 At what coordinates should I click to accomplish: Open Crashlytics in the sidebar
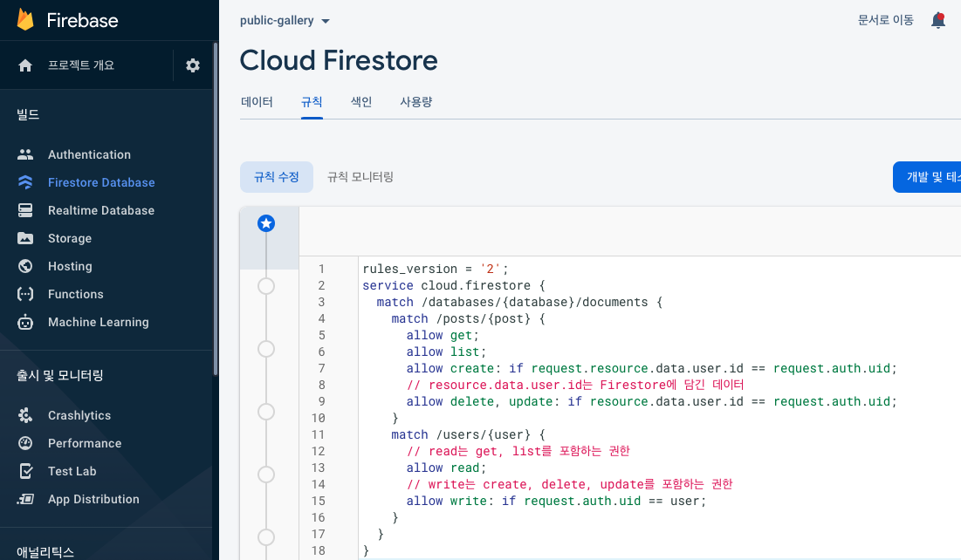(x=79, y=415)
